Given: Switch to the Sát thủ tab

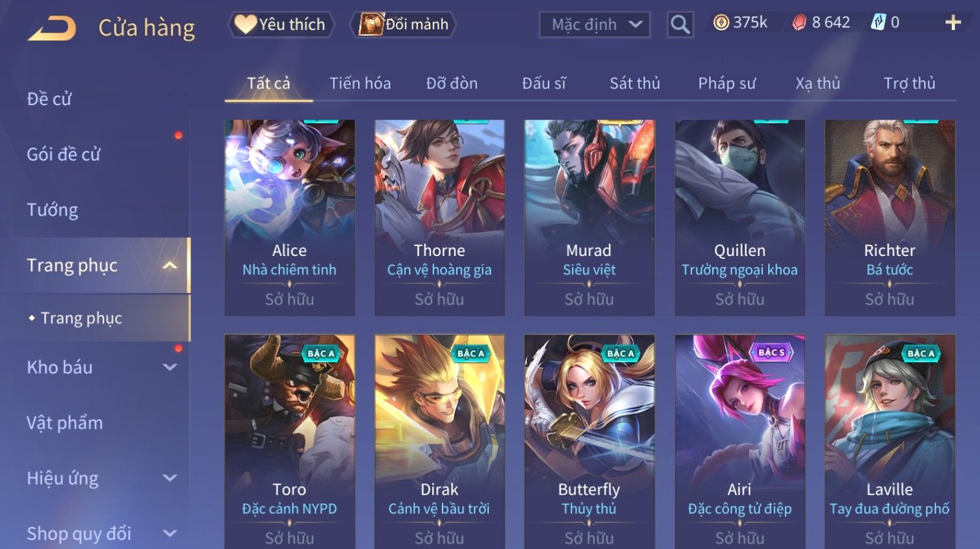Looking at the screenshot, I should pos(634,83).
